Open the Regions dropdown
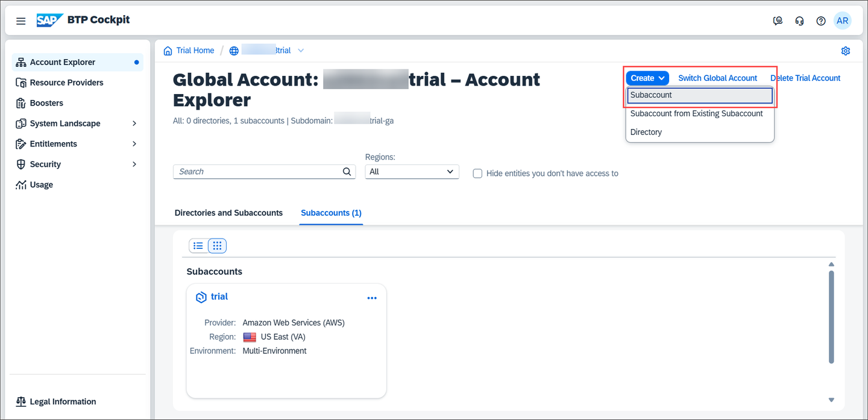 (412, 172)
